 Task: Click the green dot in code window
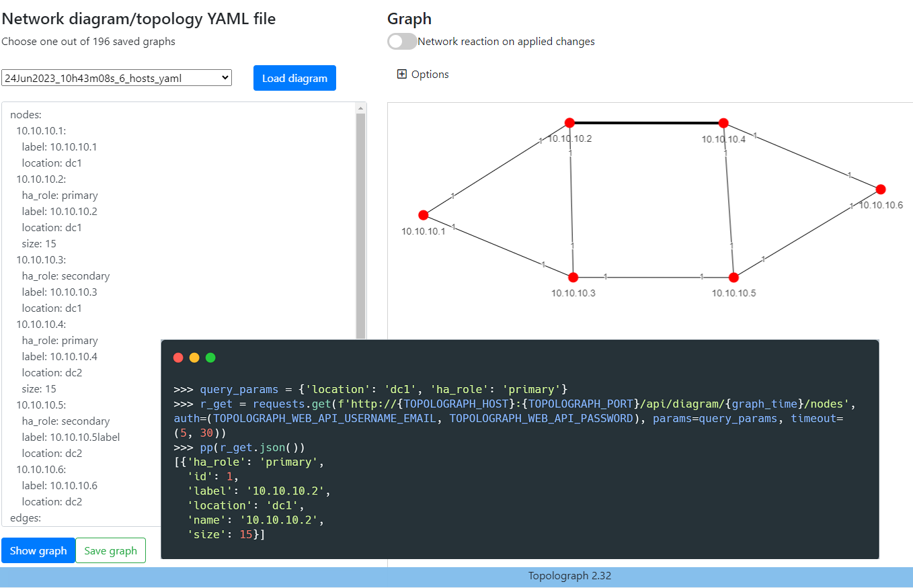[210, 358]
